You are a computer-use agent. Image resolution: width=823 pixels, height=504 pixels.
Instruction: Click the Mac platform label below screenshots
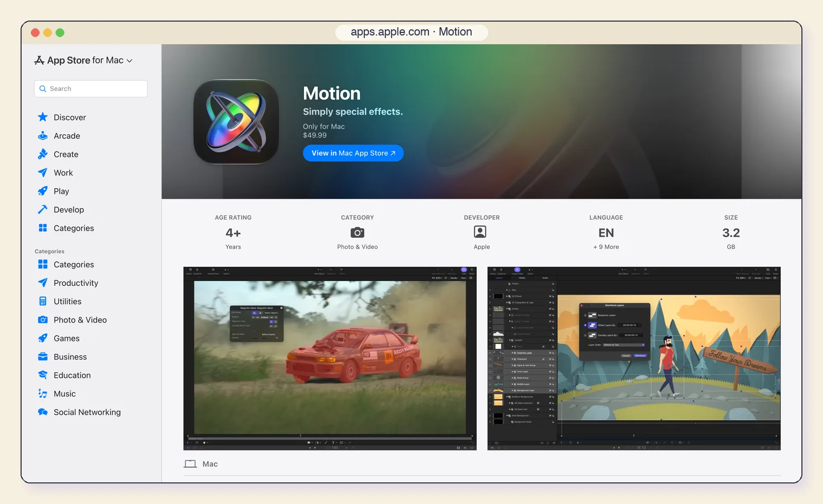(x=210, y=464)
